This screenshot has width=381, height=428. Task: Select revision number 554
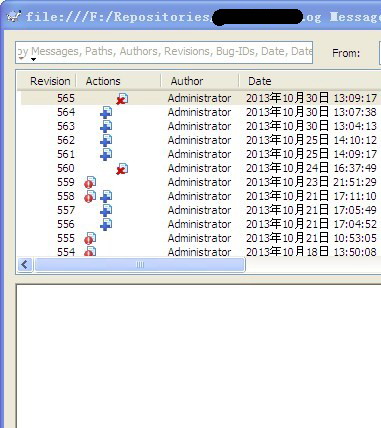[x=66, y=252]
